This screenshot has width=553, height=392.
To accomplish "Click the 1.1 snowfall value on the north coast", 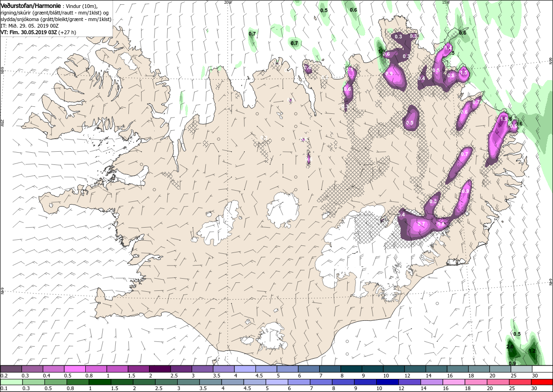I will (350, 70).
